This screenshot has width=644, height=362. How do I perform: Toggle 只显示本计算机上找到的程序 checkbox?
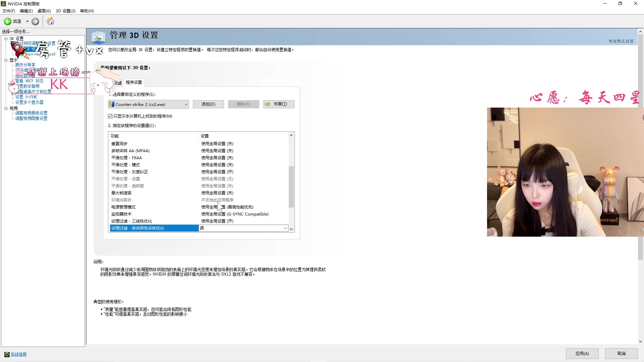coord(110,116)
